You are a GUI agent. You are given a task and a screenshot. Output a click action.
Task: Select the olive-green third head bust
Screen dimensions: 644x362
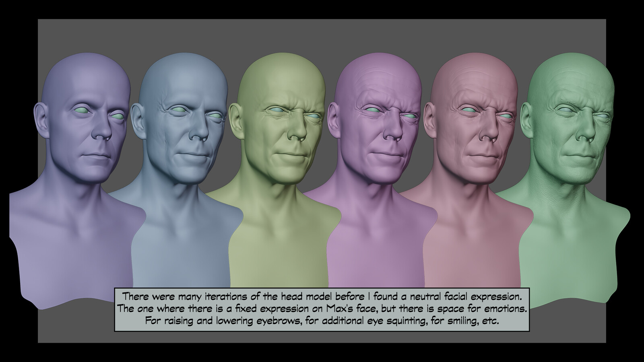click(274, 169)
